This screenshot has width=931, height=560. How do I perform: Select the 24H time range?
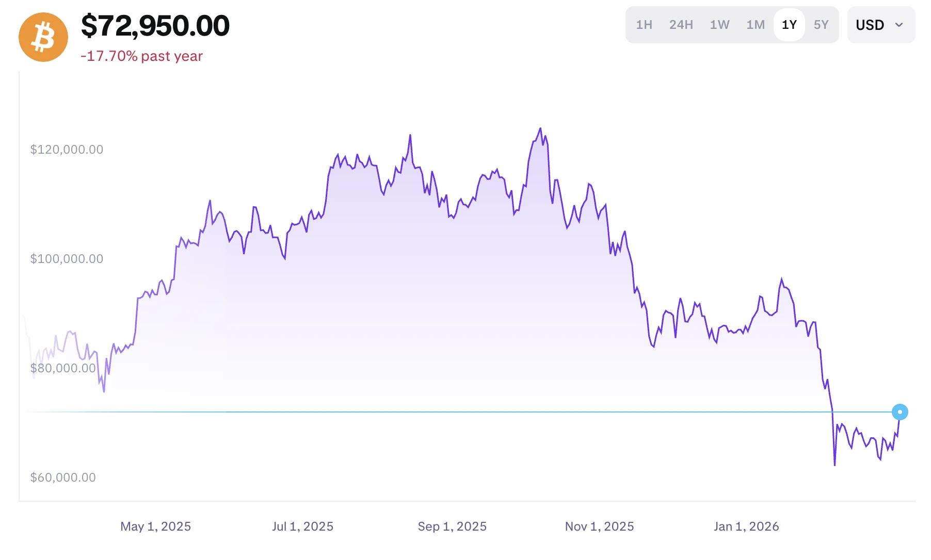point(681,25)
